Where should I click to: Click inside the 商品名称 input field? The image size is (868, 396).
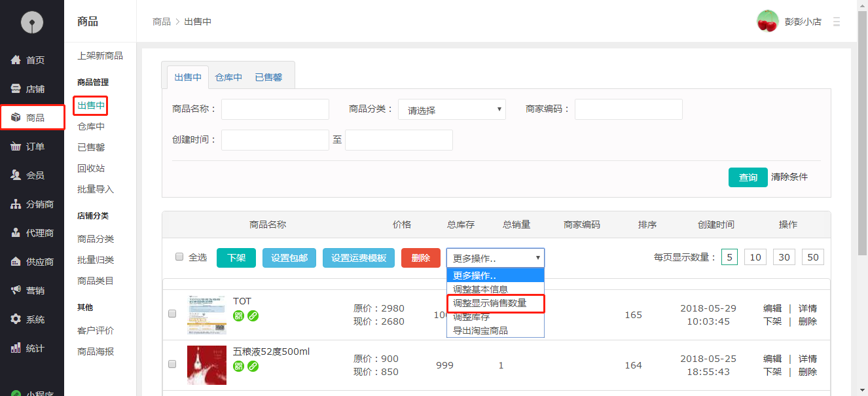click(275, 109)
